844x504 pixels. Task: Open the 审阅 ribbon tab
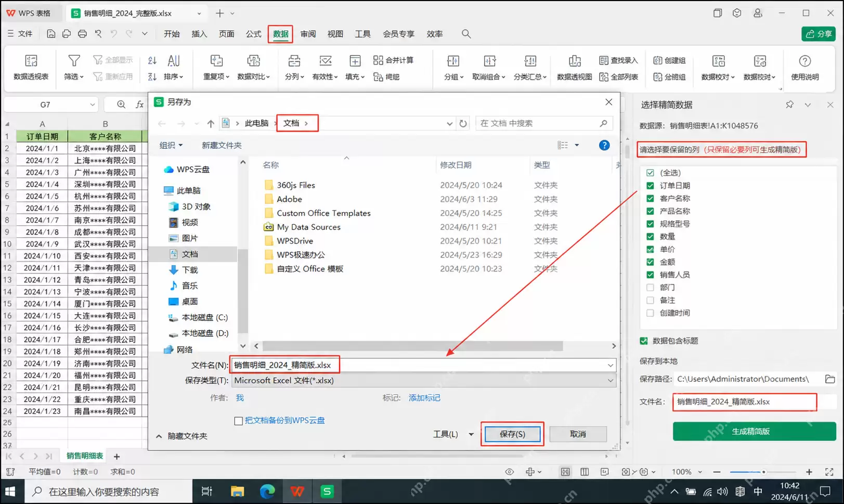point(308,34)
